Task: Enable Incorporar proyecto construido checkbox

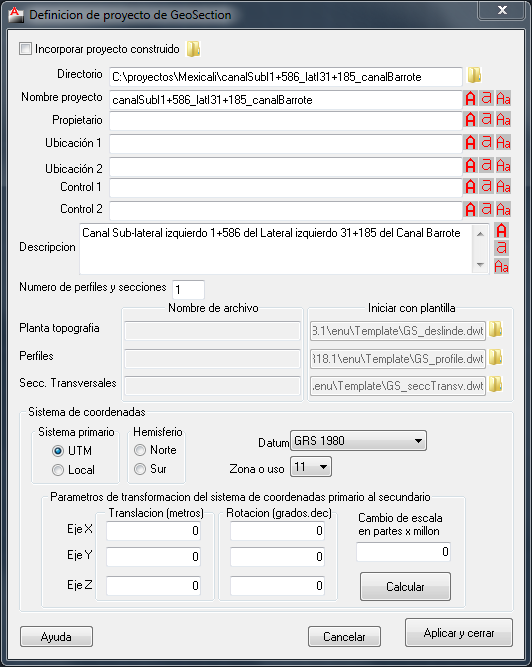Action: point(25,49)
